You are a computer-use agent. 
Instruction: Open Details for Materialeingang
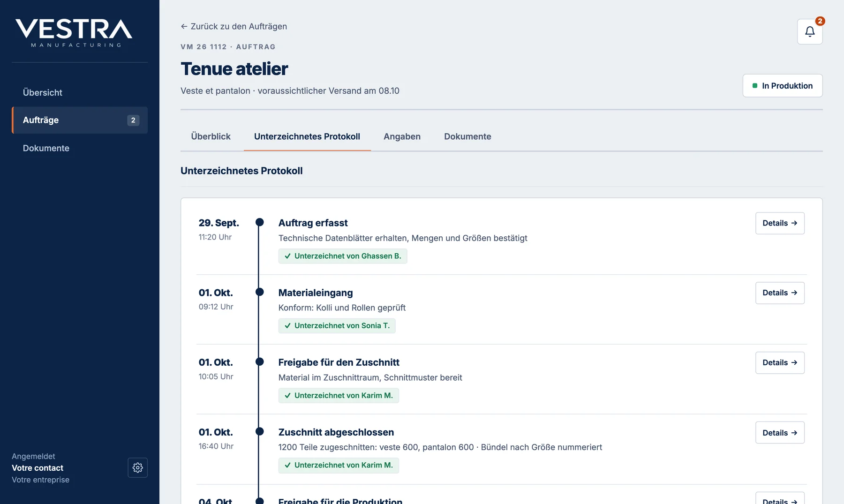(780, 293)
